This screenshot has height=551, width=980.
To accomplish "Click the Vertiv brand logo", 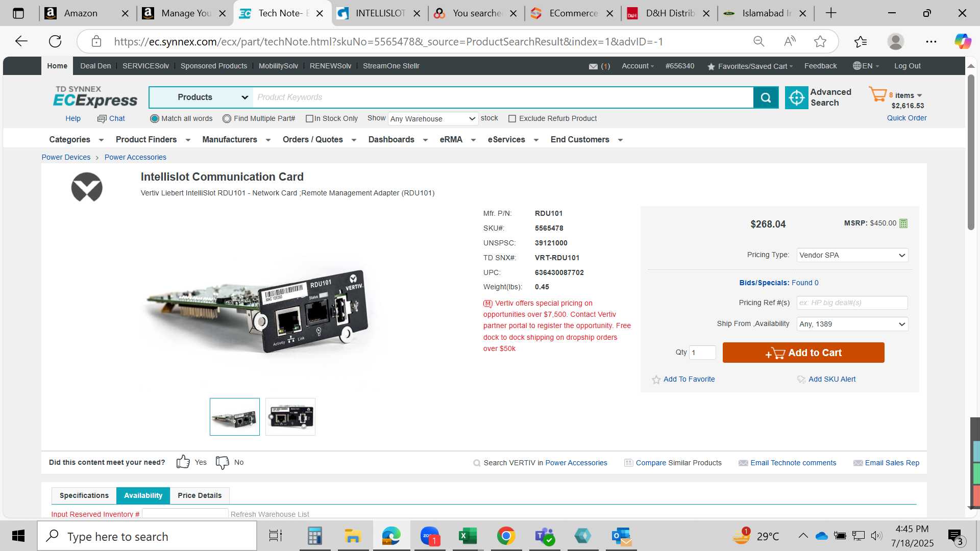I will pyautogui.click(x=87, y=187).
